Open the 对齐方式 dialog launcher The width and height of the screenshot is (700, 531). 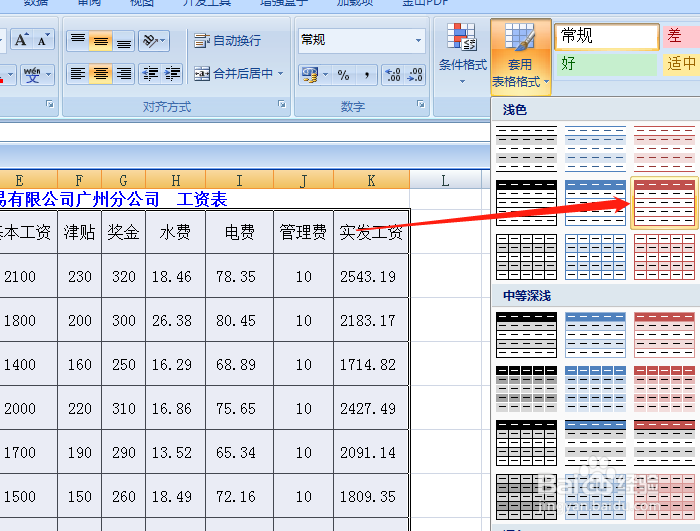281,104
